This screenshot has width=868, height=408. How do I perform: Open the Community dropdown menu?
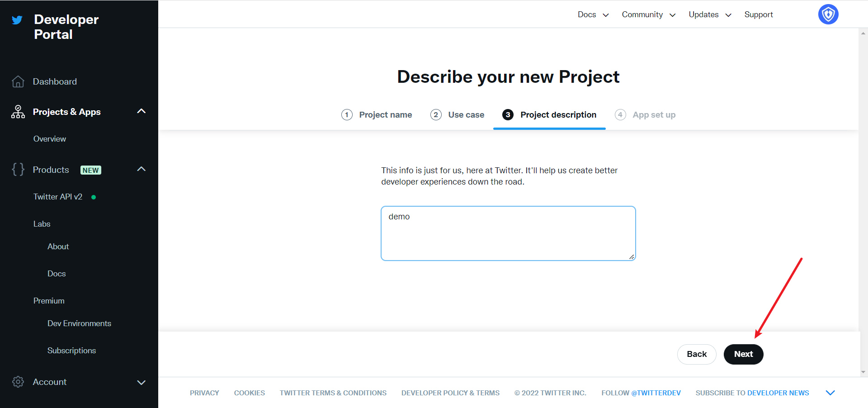[648, 14]
